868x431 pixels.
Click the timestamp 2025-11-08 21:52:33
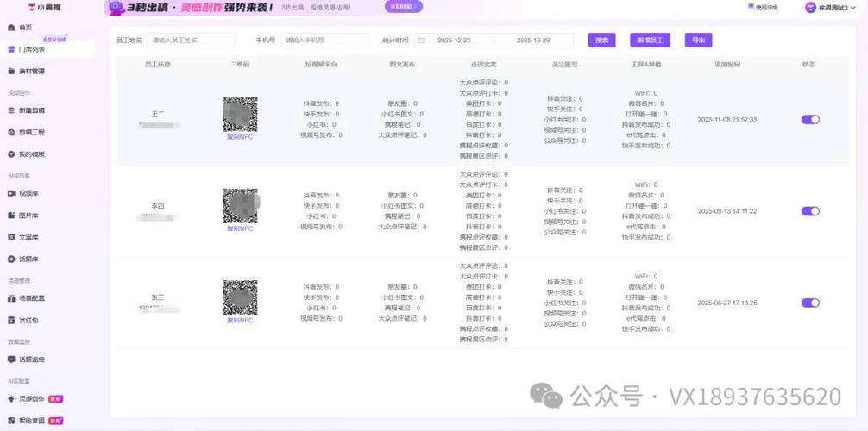click(726, 120)
